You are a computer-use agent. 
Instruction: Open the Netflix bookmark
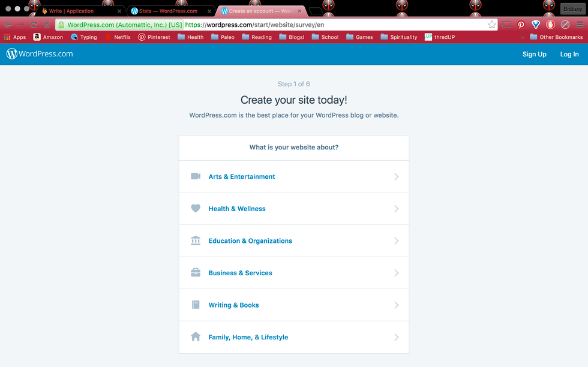118,37
